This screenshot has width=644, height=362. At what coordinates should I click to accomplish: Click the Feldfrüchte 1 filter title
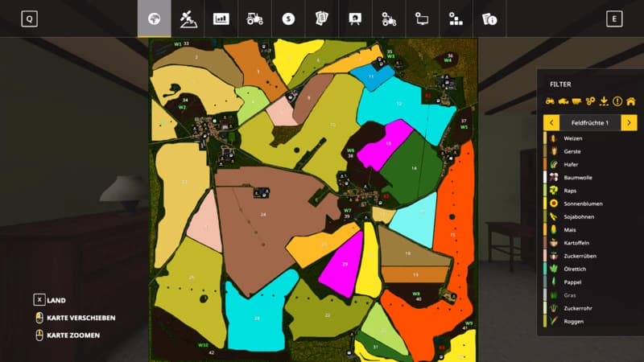point(590,123)
